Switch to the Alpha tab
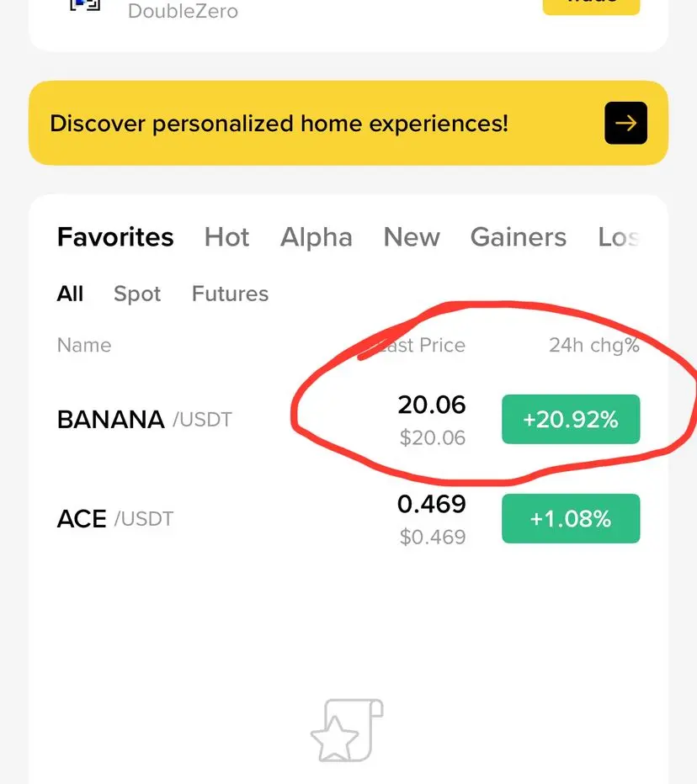This screenshot has height=784, width=697. [317, 237]
